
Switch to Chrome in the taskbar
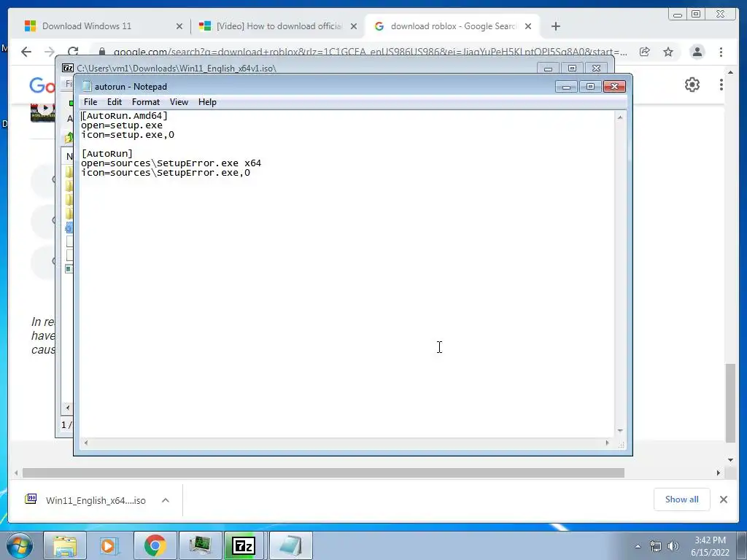coord(155,545)
